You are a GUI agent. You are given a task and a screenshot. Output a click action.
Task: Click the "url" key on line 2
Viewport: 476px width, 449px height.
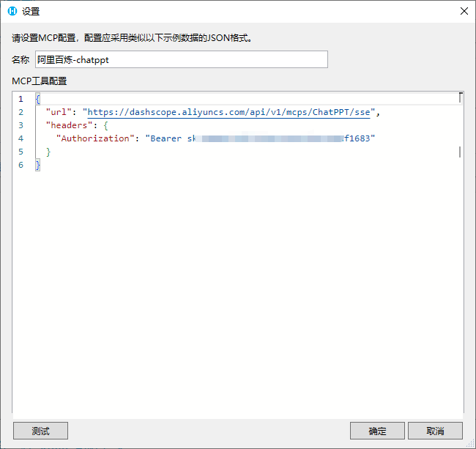coord(59,112)
